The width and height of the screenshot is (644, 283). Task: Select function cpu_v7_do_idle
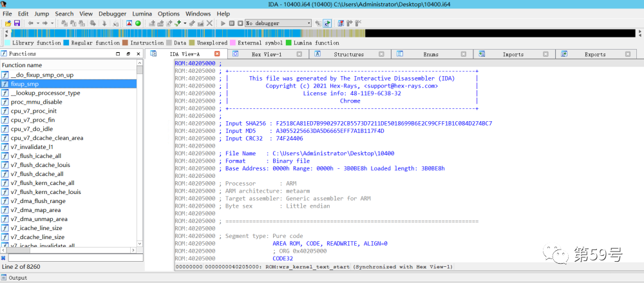tap(32, 129)
